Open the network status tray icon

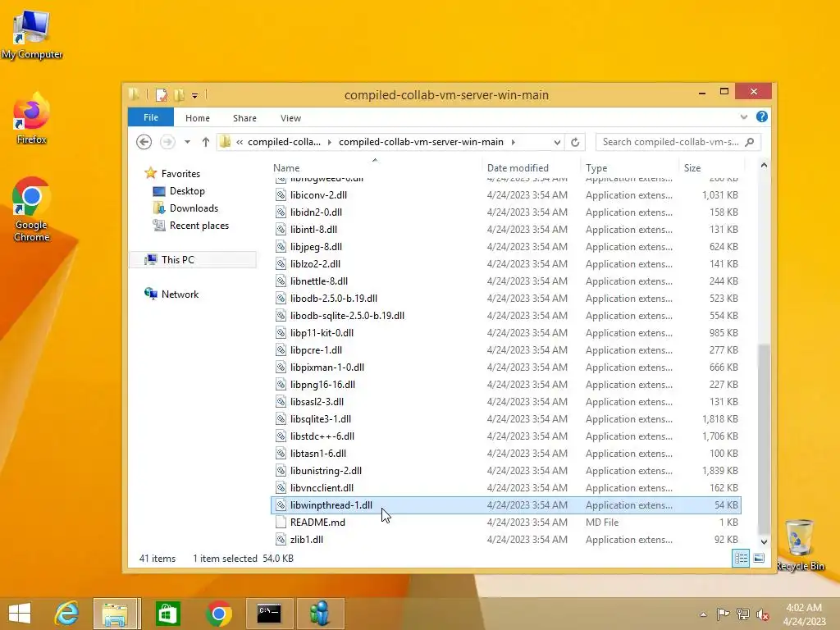coord(743,614)
